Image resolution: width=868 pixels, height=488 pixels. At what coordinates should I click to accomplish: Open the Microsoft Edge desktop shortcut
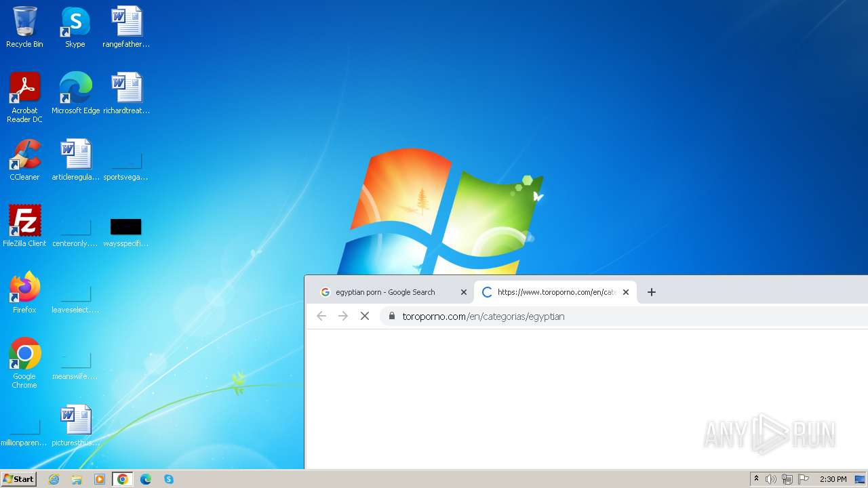(x=75, y=94)
